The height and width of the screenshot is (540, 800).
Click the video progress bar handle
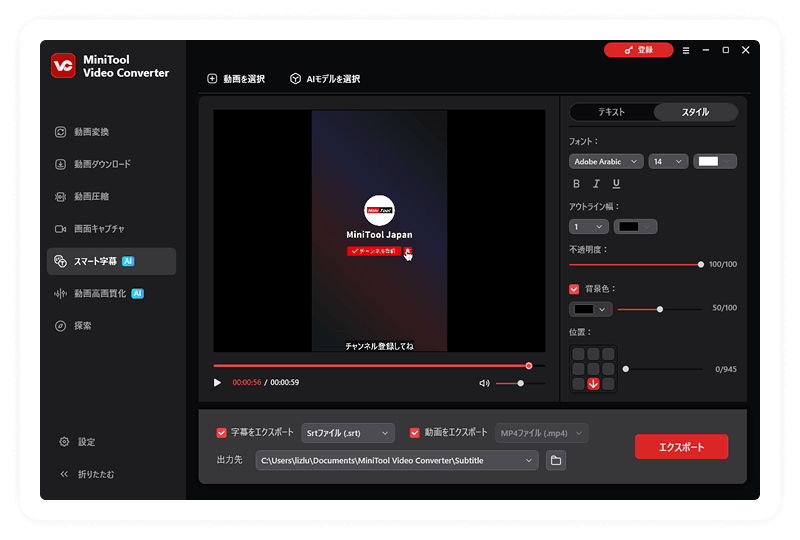[529, 366]
